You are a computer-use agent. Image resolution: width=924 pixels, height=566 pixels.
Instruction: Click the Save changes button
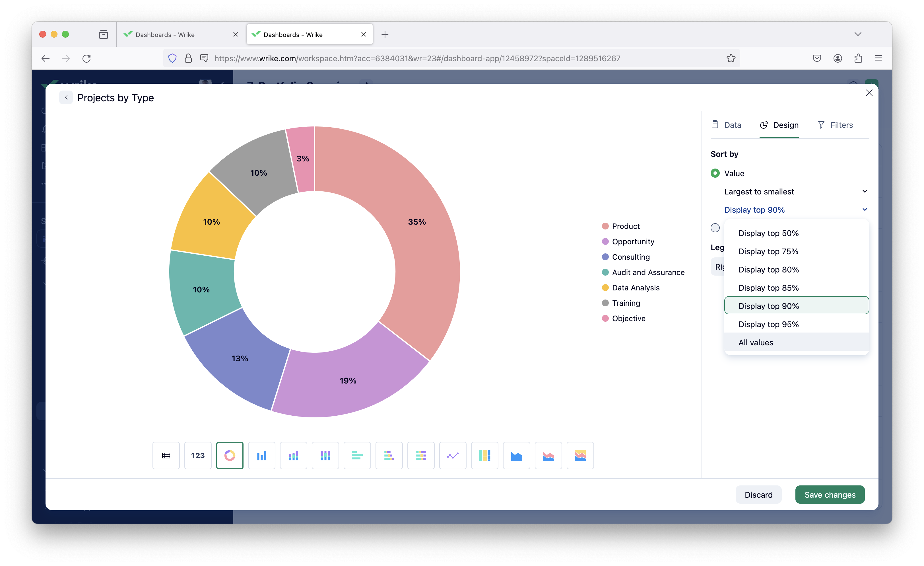tap(830, 495)
